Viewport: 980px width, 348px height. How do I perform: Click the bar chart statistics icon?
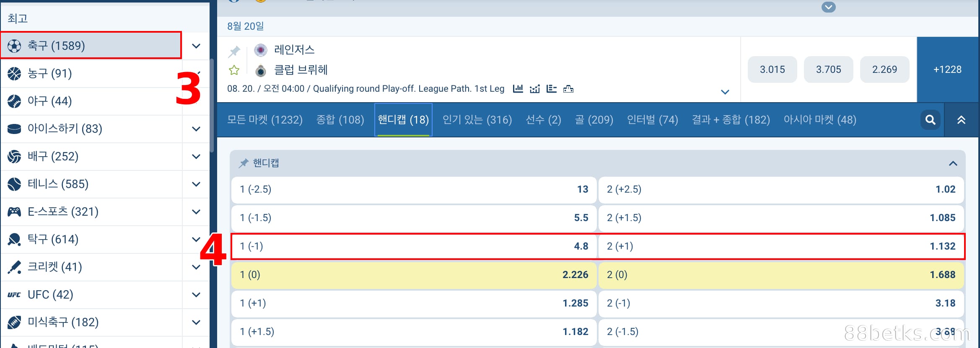coord(518,89)
